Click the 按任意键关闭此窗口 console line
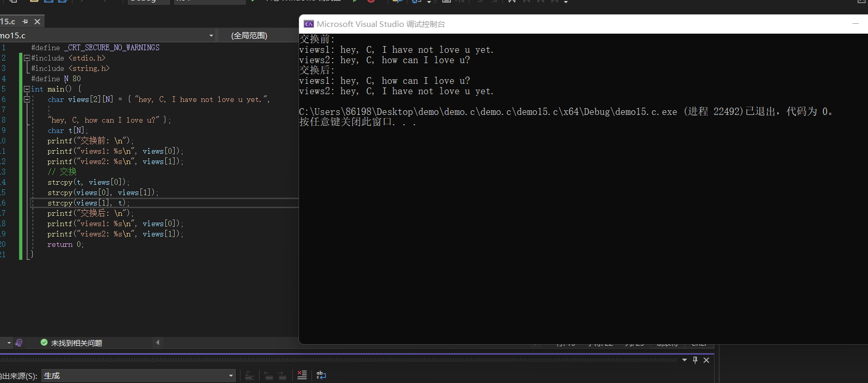This screenshot has height=383, width=868. click(358, 122)
